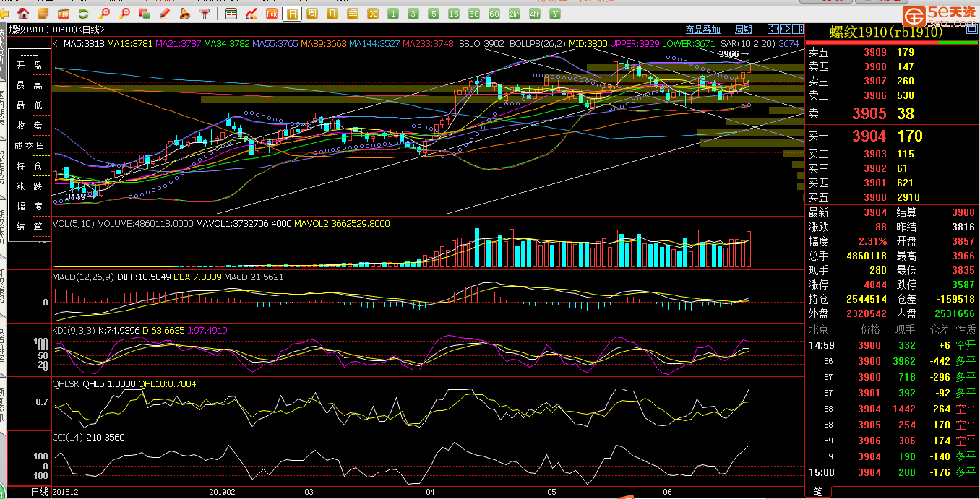This screenshot has width=980, height=499.
Task: Click the 15:00 trade row
Action: point(893,472)
